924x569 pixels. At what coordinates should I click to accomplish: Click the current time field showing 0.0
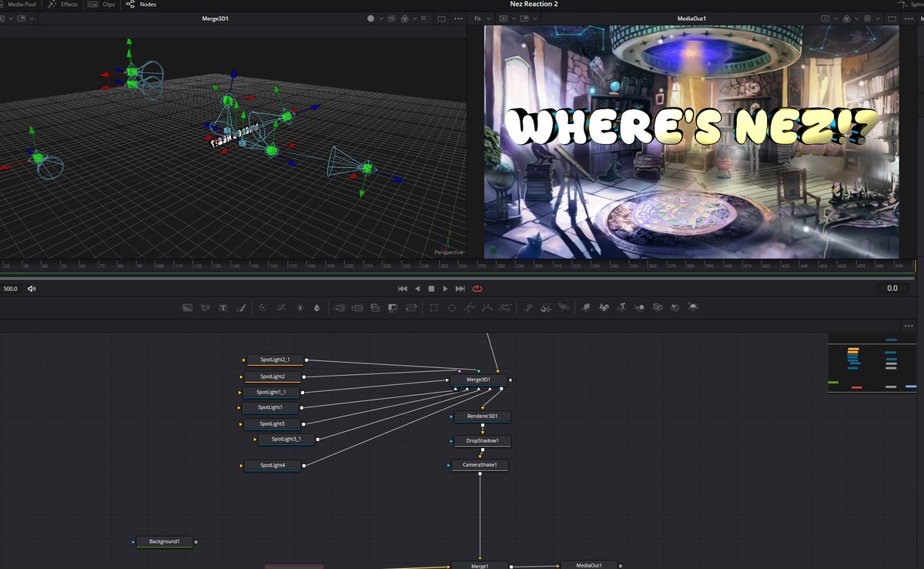[x=892, y=289]
